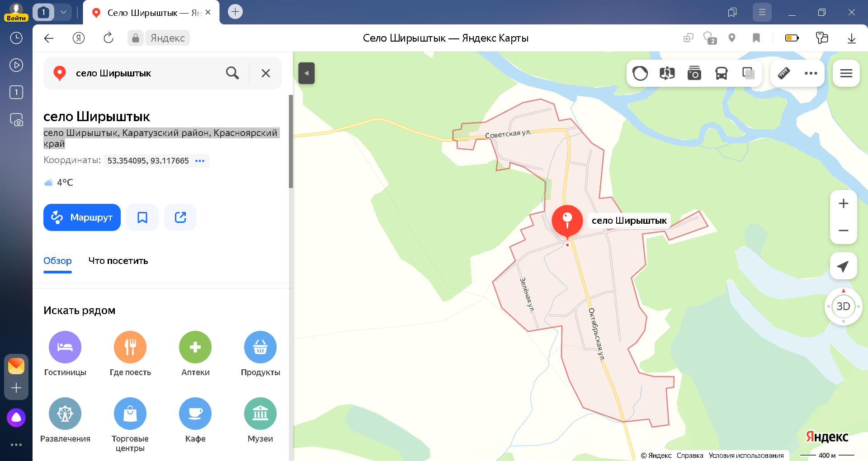Open Yandex home page button
Screen dimensions: 868x461
(x=79, y=38)
